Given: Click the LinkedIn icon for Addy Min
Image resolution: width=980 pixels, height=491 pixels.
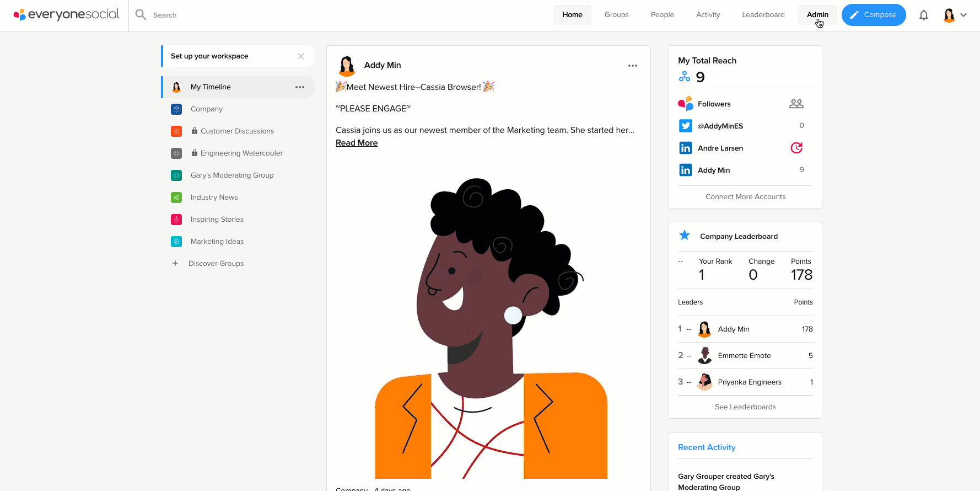Looking at the screenshot, I should click(686, 170).
